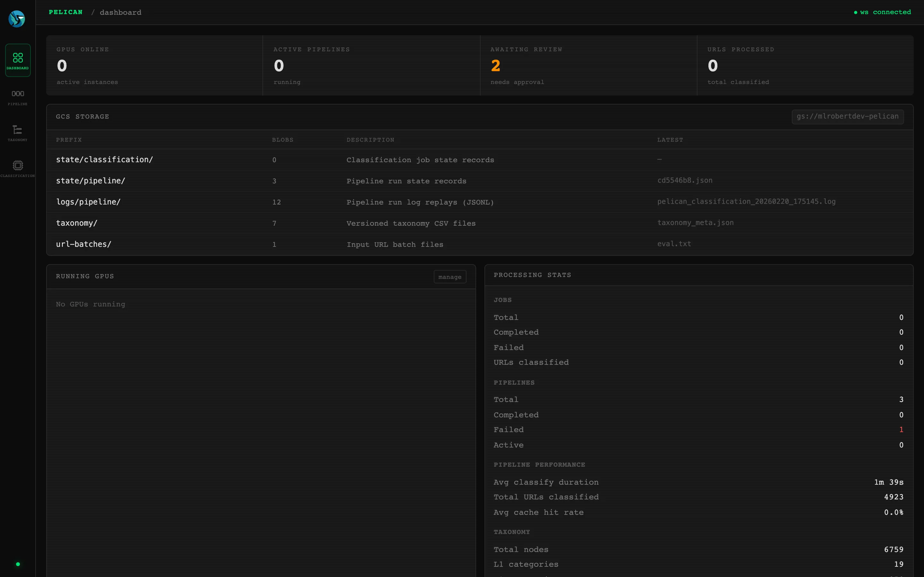Open the url-batches/ storage prefix
The image size is (924, 577).
pyautogui.click(x=84, y=244)
